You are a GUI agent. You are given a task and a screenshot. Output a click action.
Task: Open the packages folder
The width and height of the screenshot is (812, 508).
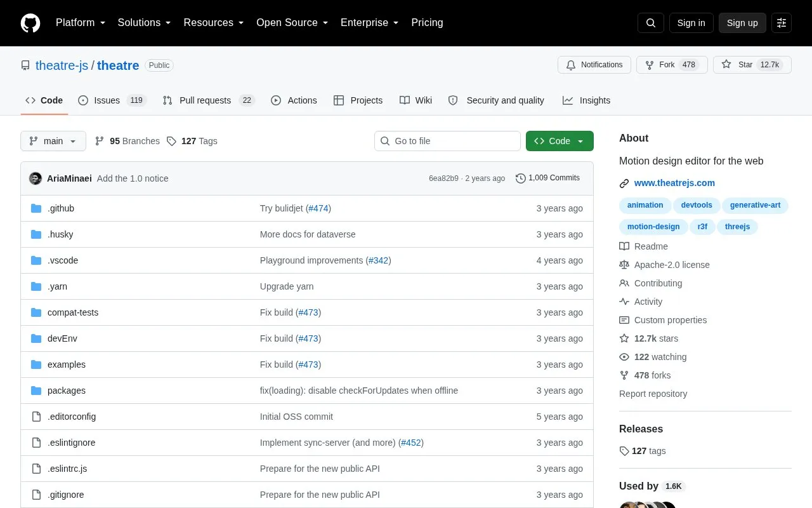click(67, 391)
